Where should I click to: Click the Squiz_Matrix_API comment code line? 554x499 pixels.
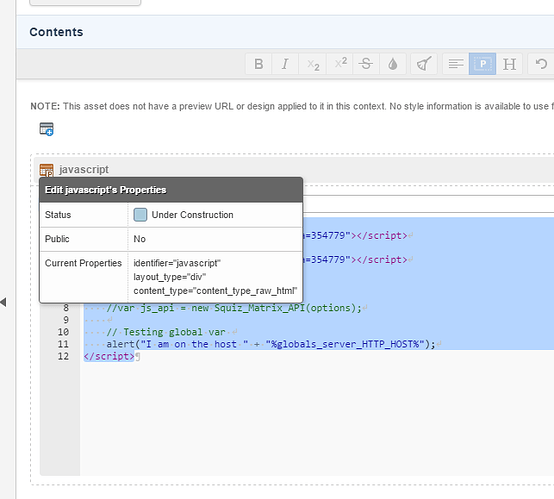[x=234, y=308]
